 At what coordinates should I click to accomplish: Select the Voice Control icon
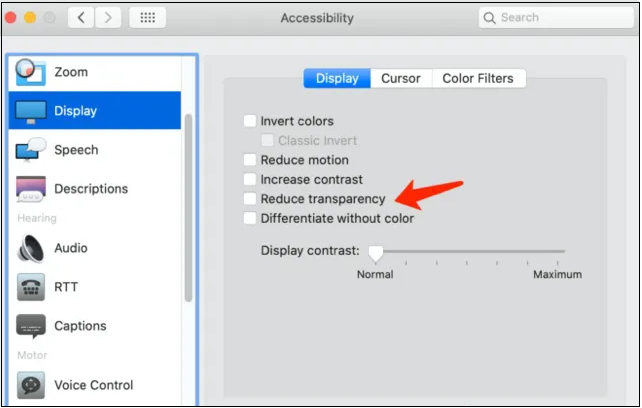coord(30,385)
